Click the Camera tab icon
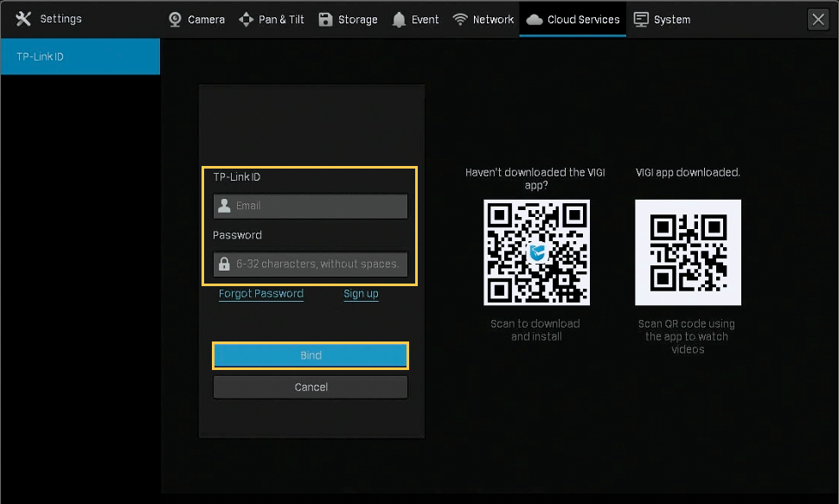Screen dimensions: 839x504 click(x=175, y=19)
